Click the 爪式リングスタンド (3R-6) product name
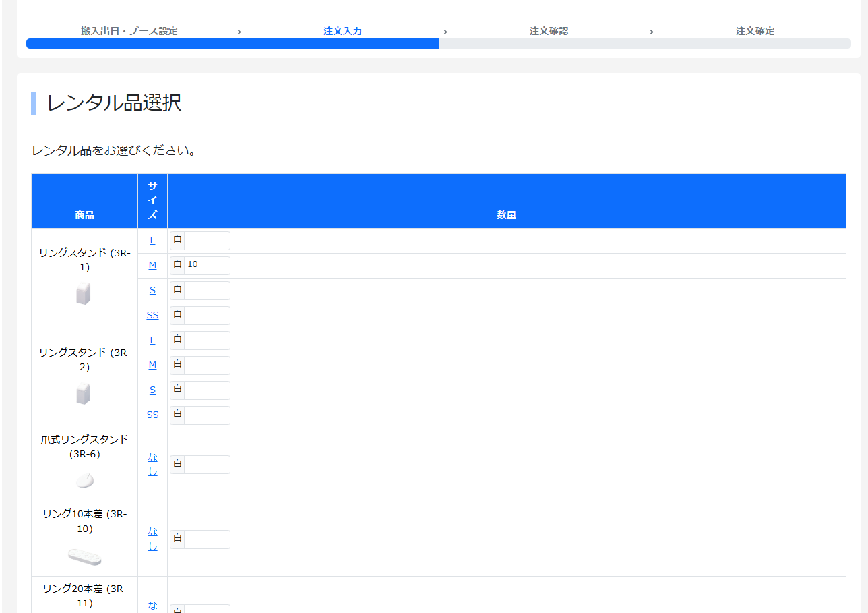The height and width of the screenshot is (613, 868). [x=84, y=446]
